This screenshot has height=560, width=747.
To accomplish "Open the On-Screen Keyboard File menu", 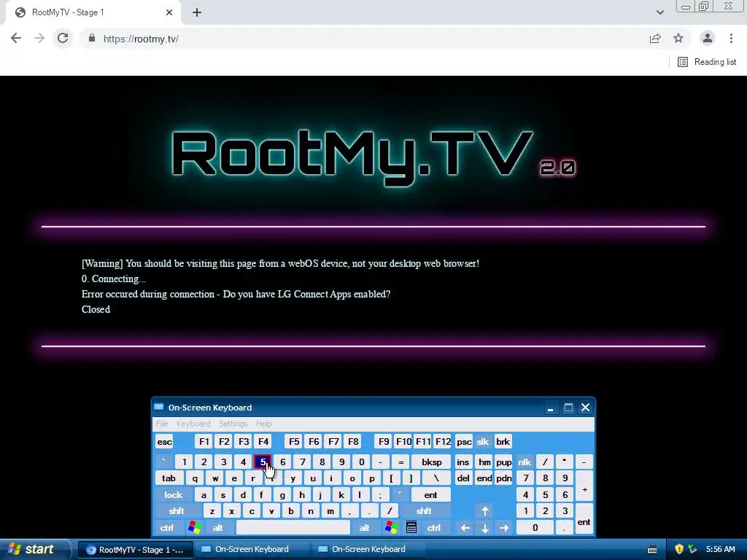I will point(162,424).
